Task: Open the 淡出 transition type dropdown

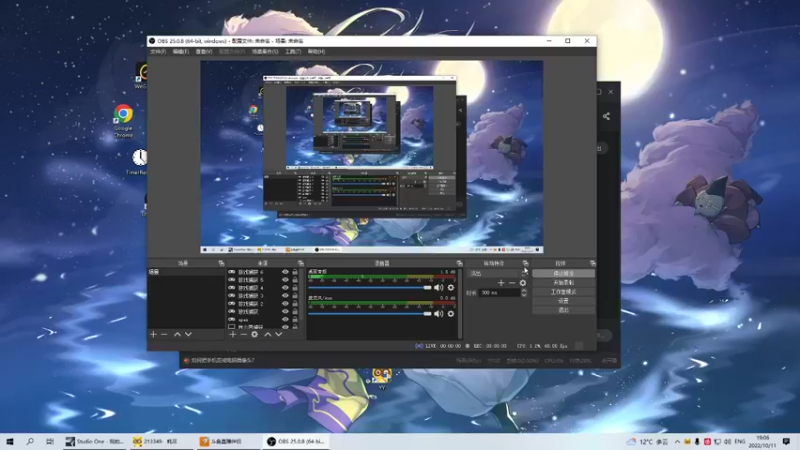Action: tap(497, 273)
